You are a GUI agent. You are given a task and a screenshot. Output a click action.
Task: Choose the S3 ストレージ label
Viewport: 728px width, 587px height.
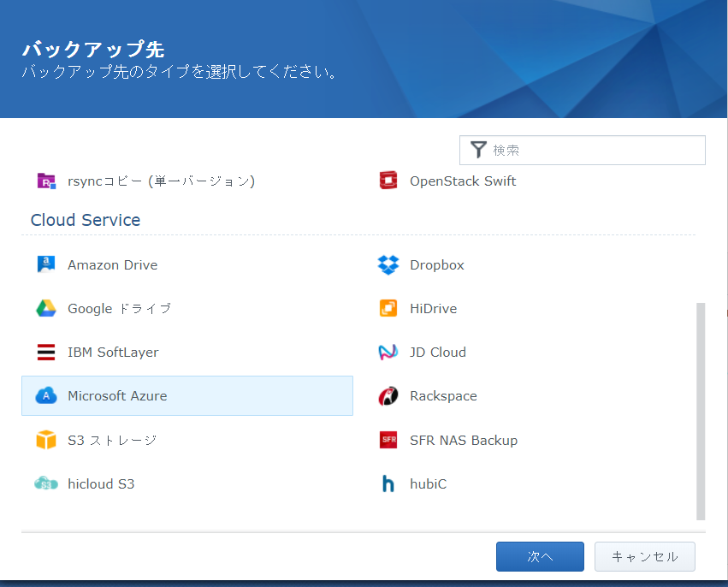click(112, 440)
